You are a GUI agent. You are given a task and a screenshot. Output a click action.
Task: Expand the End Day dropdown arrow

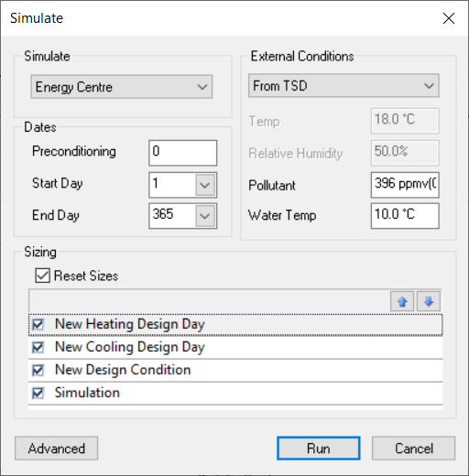204,216
